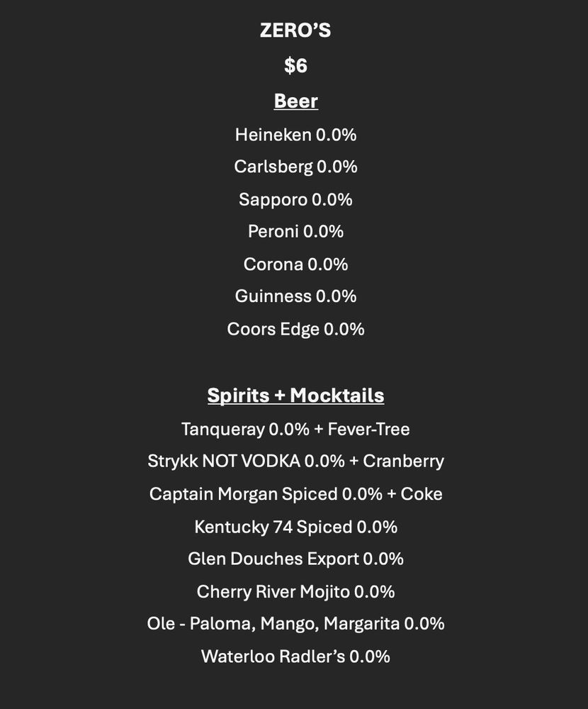The height and width of the screenshot is (709, 588).
Task: Pick Cherry River Mojito 0.0%
Action: click(x=295, y=591)
